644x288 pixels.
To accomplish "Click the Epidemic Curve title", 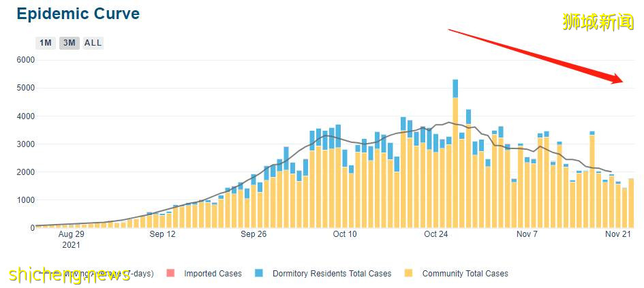I will pos(78,14).
